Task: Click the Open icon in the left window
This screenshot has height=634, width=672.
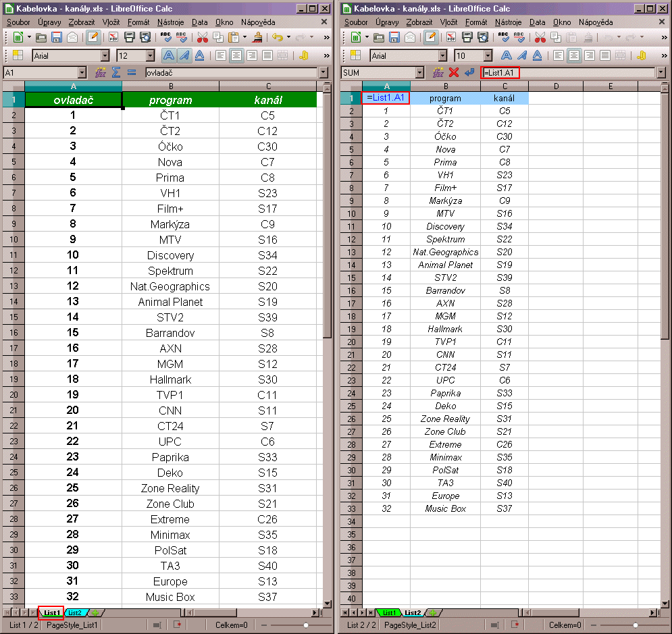Action: pyautogui.click(x=41, y=38)
